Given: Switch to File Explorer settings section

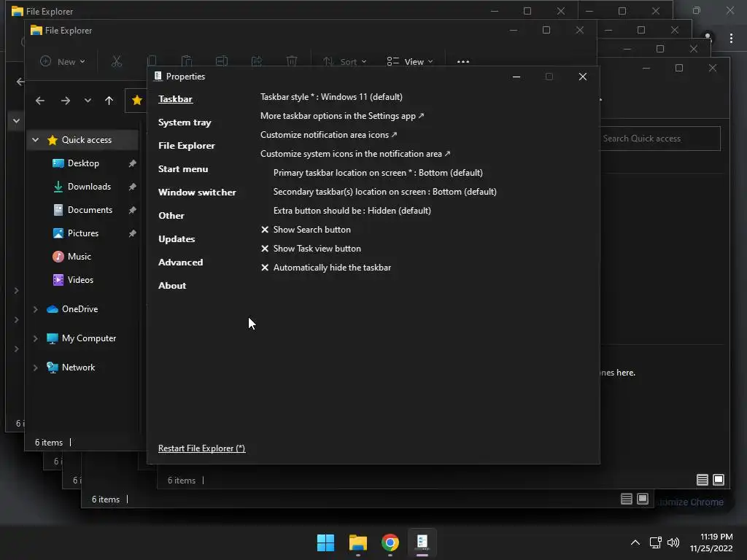Looking at the screenshot, I should pos(186,146).
